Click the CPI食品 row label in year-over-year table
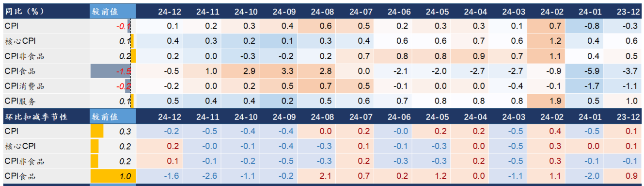Image resolution: width=644 pixels, height=186 pixels. tap(20, 71)
